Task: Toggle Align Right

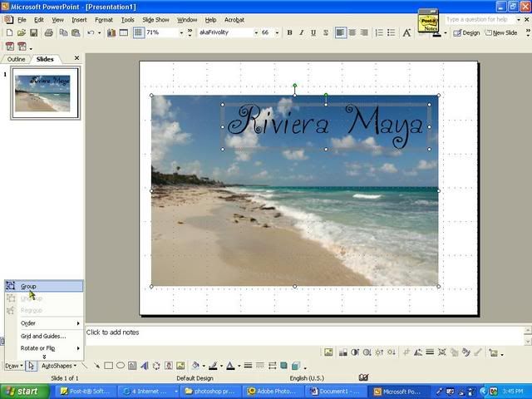Action: [364, 32]
